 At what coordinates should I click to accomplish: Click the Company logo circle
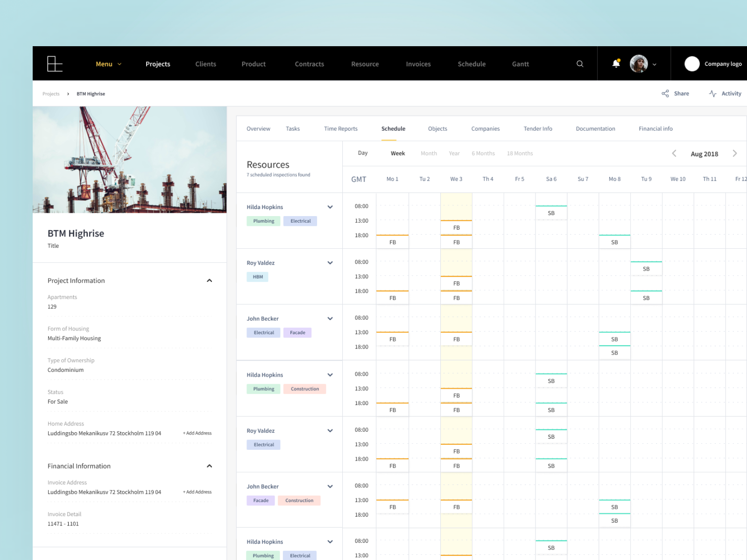click(692, 63)
